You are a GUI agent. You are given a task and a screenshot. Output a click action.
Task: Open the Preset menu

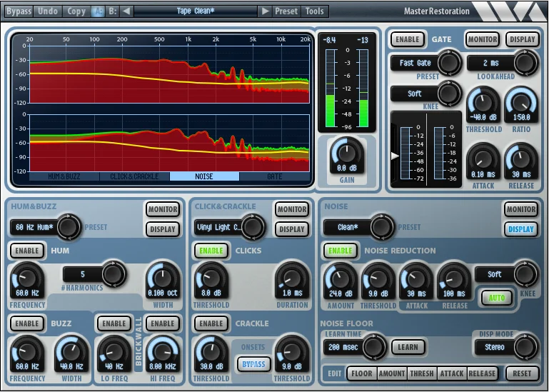tap(286, 11)
